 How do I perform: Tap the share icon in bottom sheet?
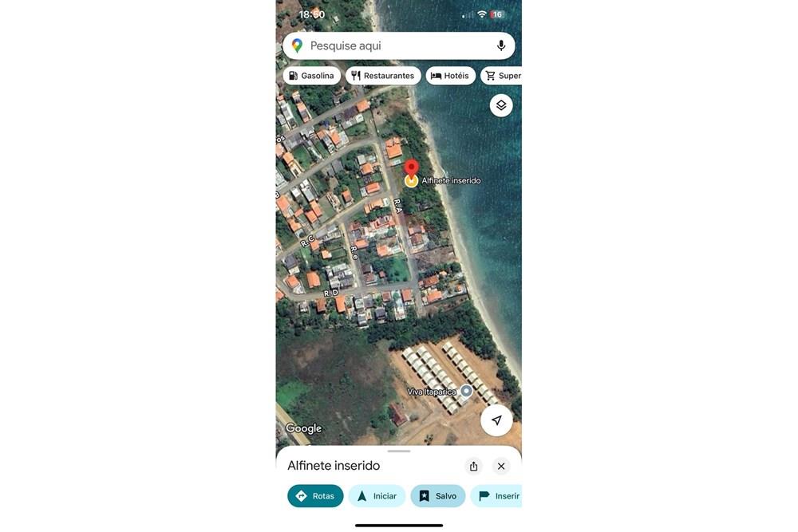point(473,466)
